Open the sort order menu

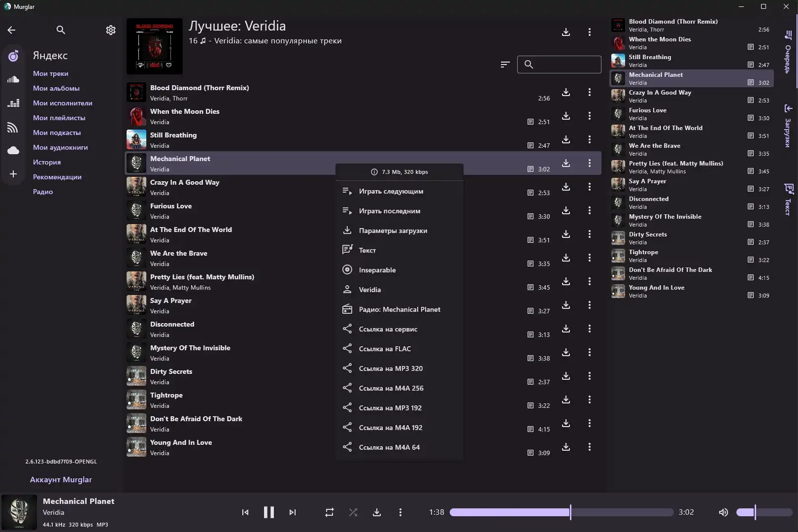(x=505, y=65)
